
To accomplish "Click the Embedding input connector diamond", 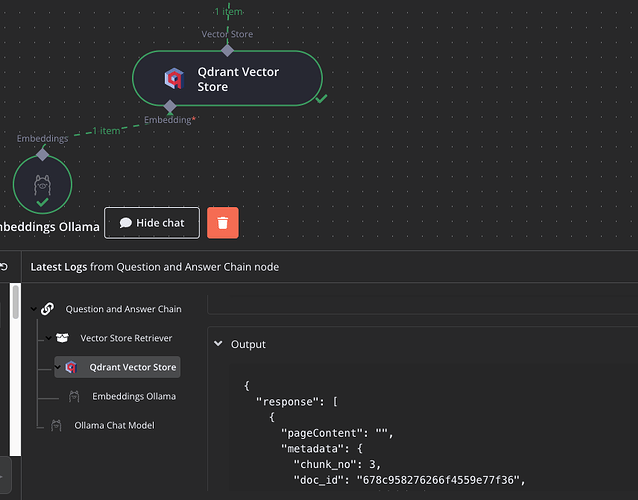I will tap(170, 106).
